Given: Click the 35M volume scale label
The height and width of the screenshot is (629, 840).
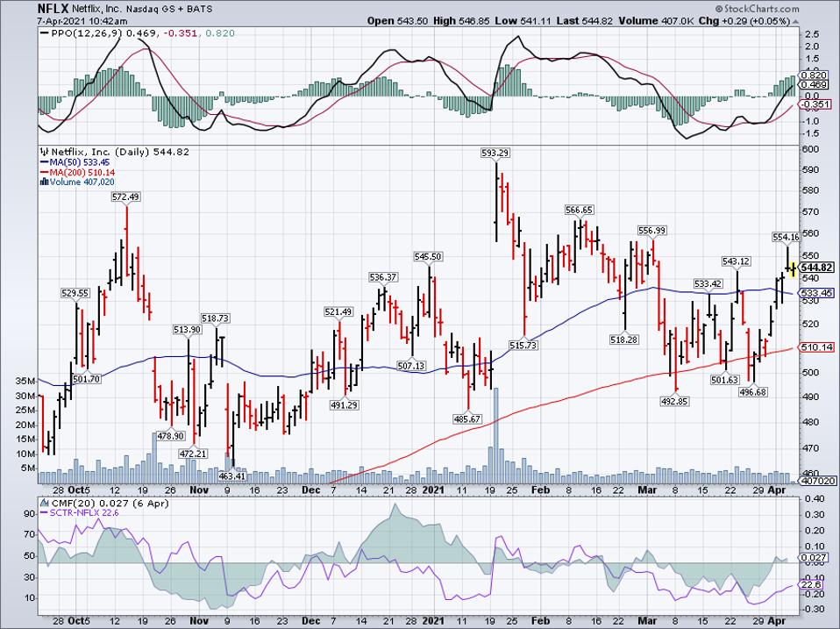Looking at the screenshot, I should pos(26,381).
